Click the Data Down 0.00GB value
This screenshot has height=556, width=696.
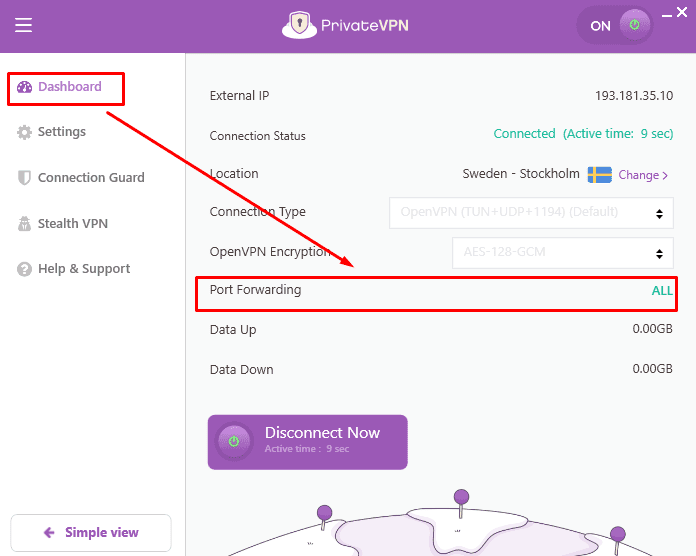pyautogui.click(x=652, y=369)
